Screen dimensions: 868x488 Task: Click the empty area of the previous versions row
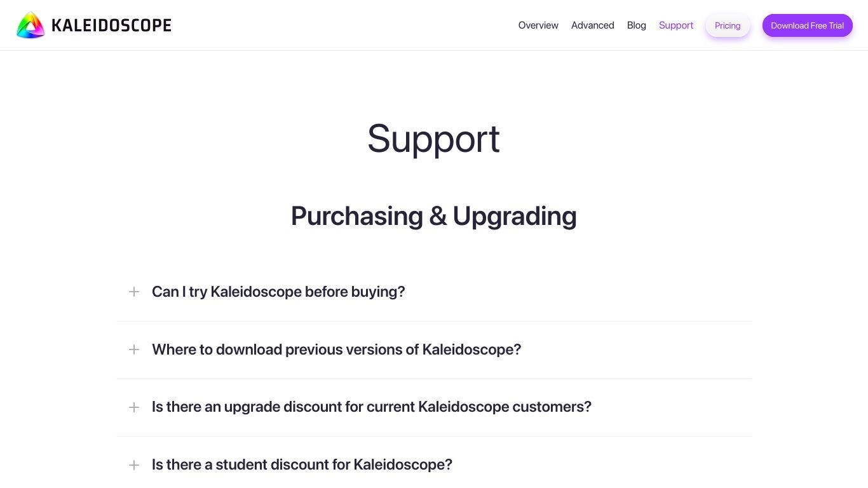click(635, 349)
